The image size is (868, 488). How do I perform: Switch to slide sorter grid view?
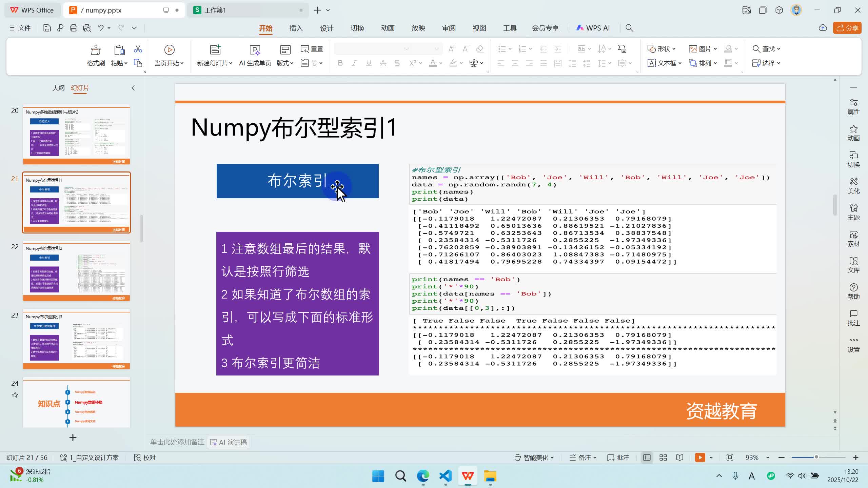point(663,457)
